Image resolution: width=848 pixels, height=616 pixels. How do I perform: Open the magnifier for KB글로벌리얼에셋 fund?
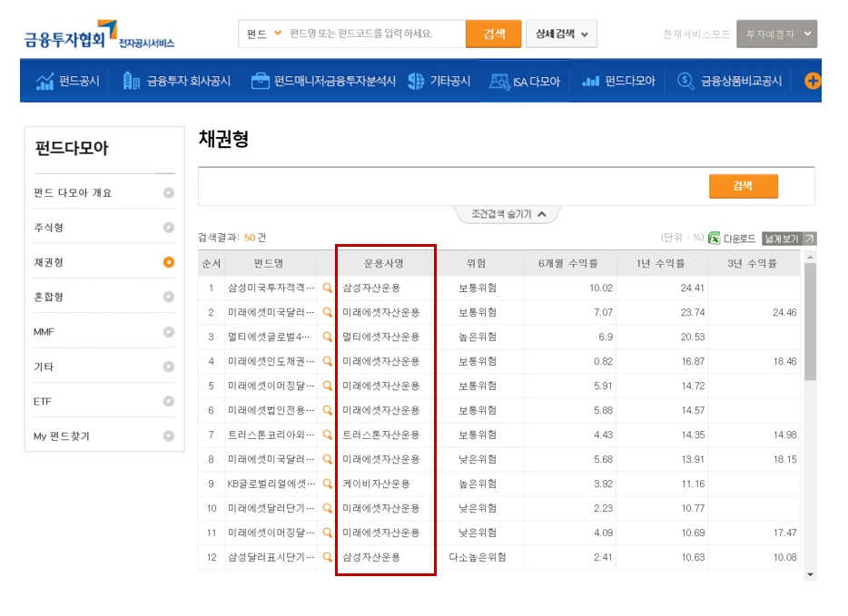point(327,484)
